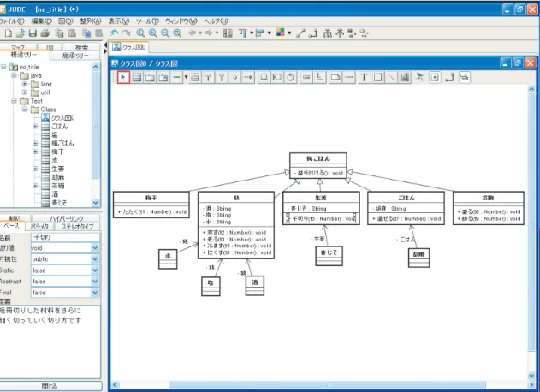Open the Static false dropdown
Viewport: 540px width, 392px height.
(95, 270)
